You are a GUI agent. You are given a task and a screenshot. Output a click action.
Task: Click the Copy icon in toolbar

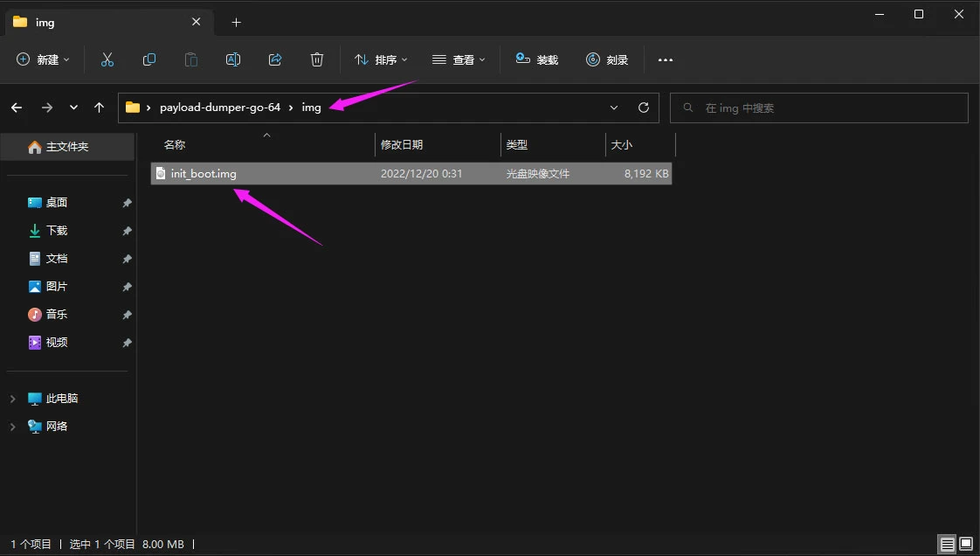tap(148, 59)
